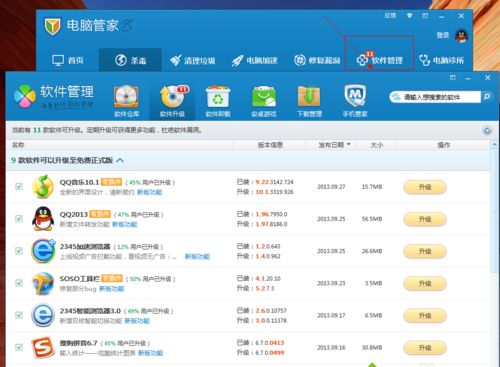Viewport: 500px width, 367px height.
Task: Open 新版功能 link under SOSO工具栏
Action: tap(112, 289)
